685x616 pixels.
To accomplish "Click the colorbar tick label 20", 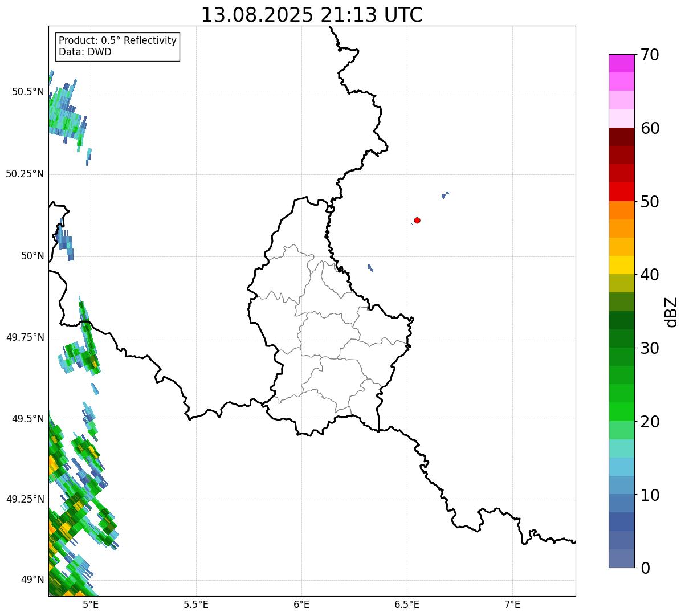I will (650, 422).
